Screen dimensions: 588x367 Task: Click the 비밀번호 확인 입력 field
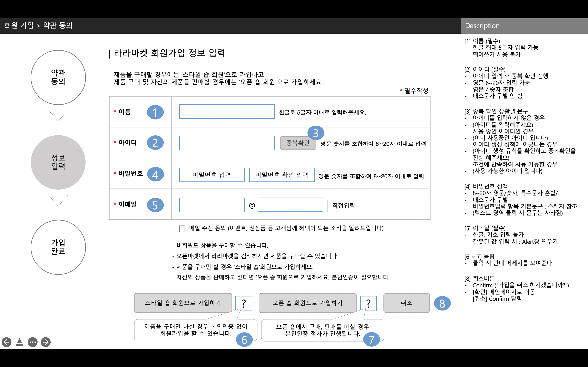282,175
